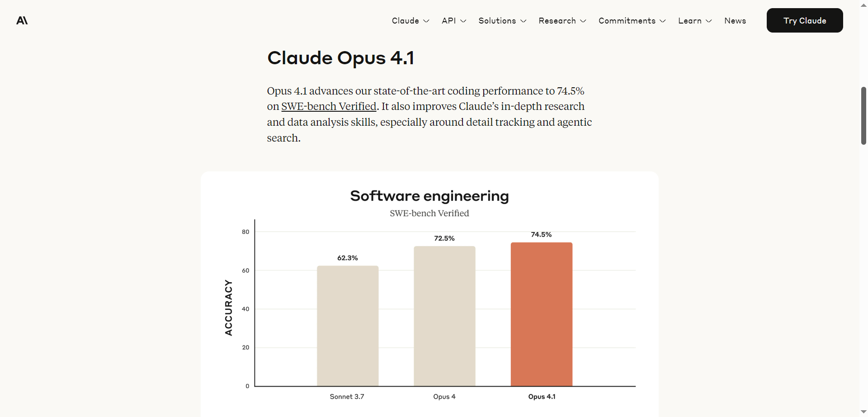Expand the chevron next to Research

tap(583, 21)
